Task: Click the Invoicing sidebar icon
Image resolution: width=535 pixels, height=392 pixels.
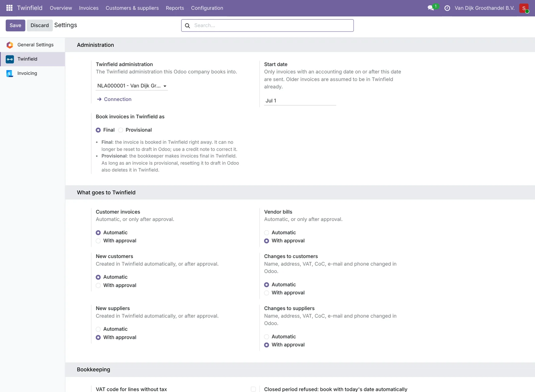Action: point(10,74)
